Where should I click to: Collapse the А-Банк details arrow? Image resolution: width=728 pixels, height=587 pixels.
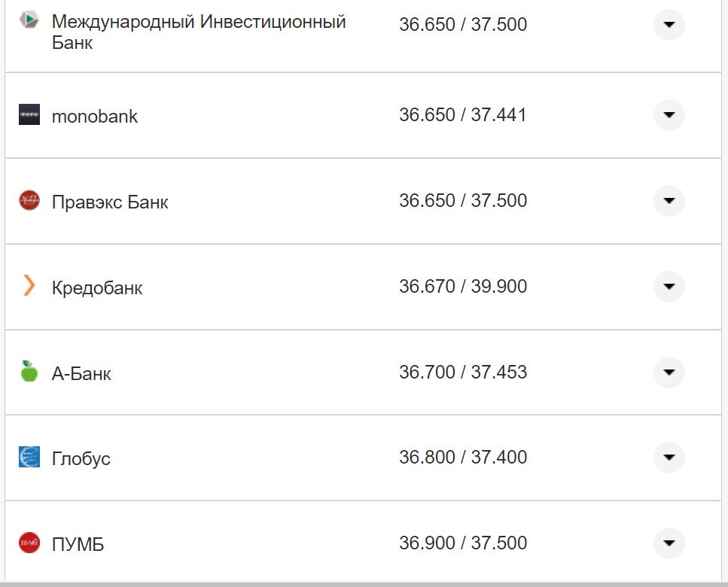669,372
